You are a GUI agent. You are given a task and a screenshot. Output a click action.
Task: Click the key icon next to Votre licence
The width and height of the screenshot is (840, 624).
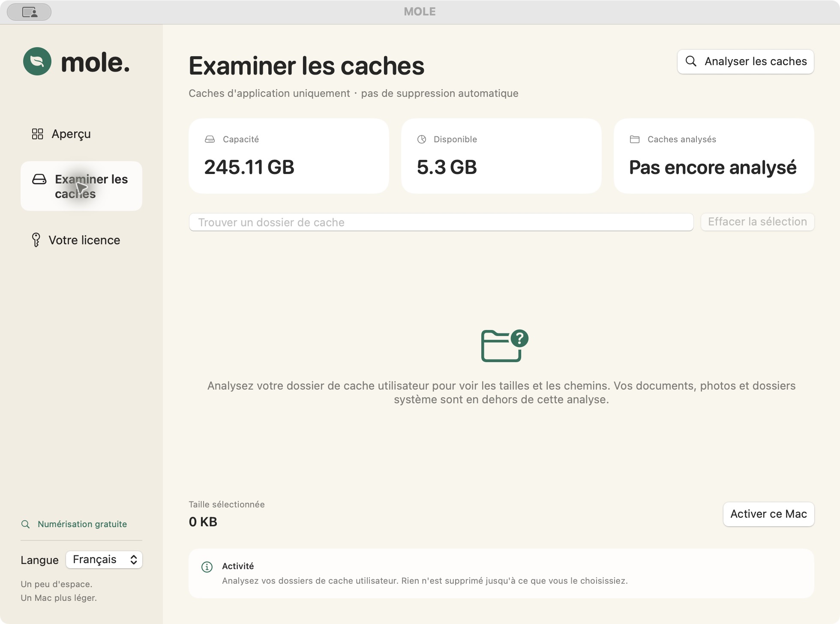36,240
